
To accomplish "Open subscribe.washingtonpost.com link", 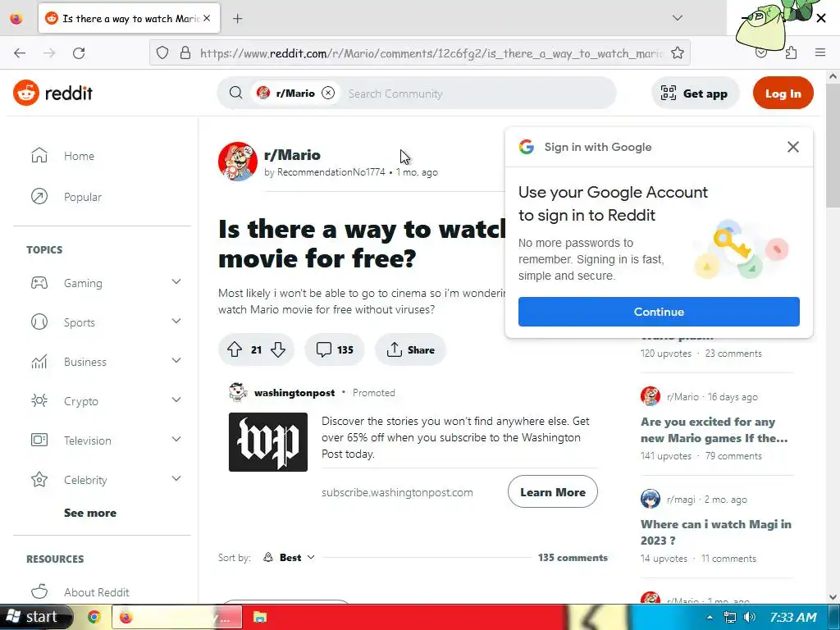I will (x=397, y=492).
